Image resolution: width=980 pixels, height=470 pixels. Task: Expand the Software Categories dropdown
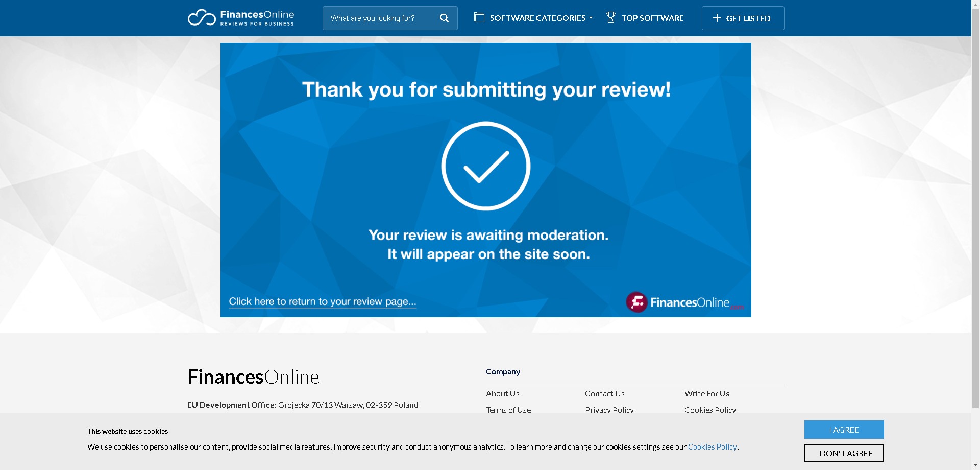click(533, 18)
